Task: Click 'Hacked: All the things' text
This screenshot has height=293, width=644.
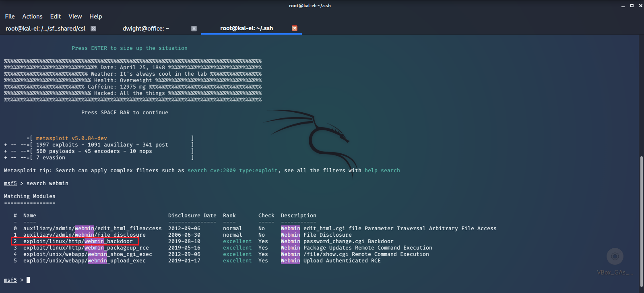Action: click(x=130, y=93)
